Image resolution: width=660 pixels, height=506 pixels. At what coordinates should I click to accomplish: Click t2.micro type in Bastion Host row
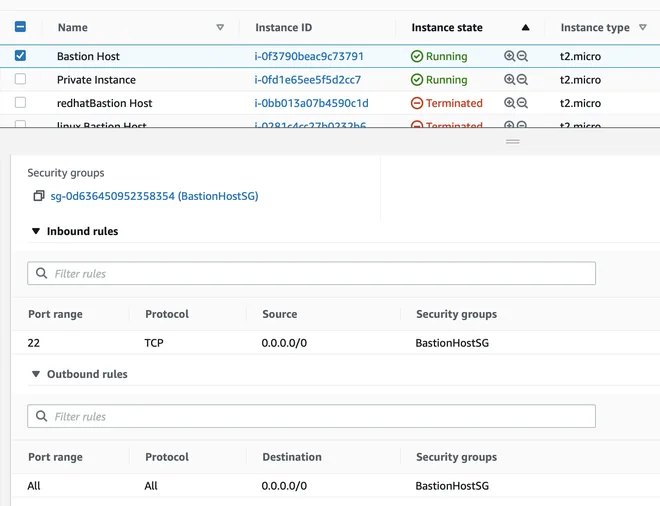click(580, 56)
